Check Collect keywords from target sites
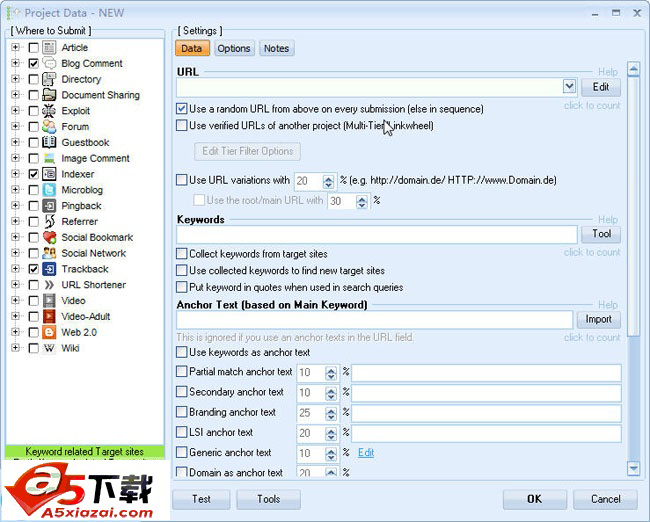The image size is (650, 522). (x=182, y=253)
